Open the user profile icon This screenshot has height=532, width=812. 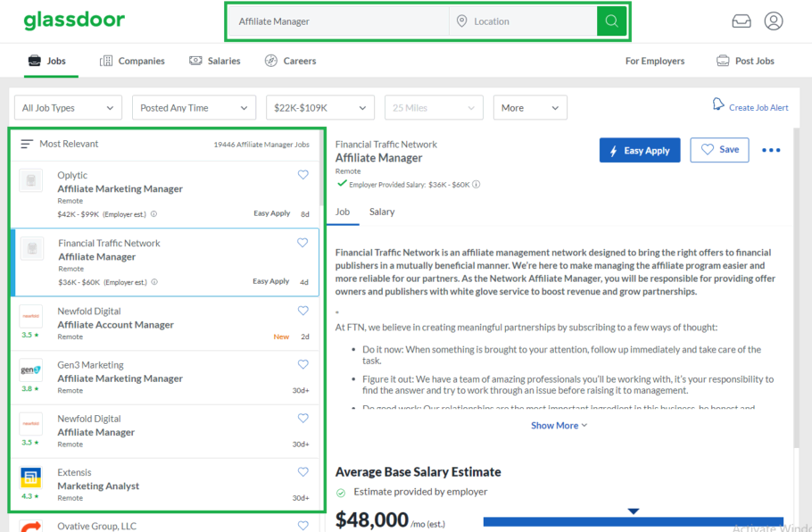tap(773, 21)
